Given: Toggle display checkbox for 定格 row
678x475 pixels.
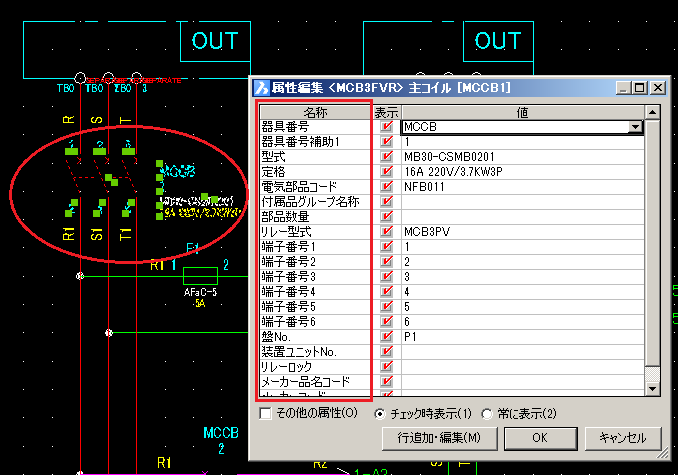Looking at the screenshot, I should (387, 172).
